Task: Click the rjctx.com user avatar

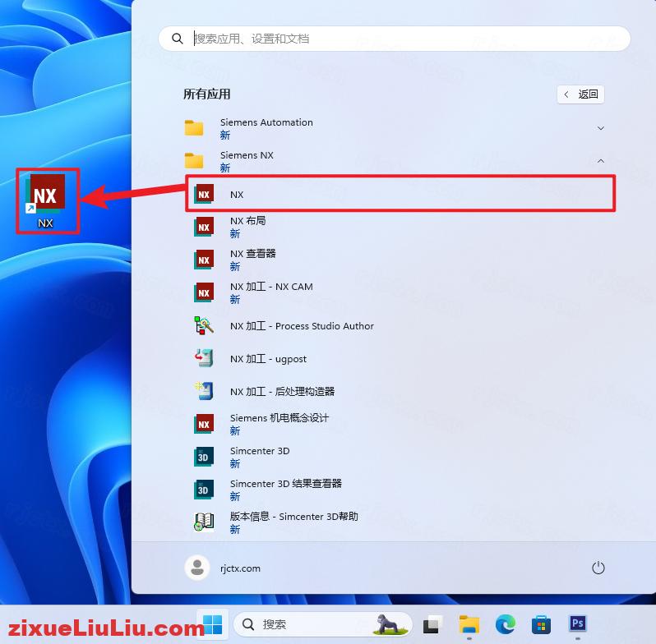Action: click(x=197, y=568)
